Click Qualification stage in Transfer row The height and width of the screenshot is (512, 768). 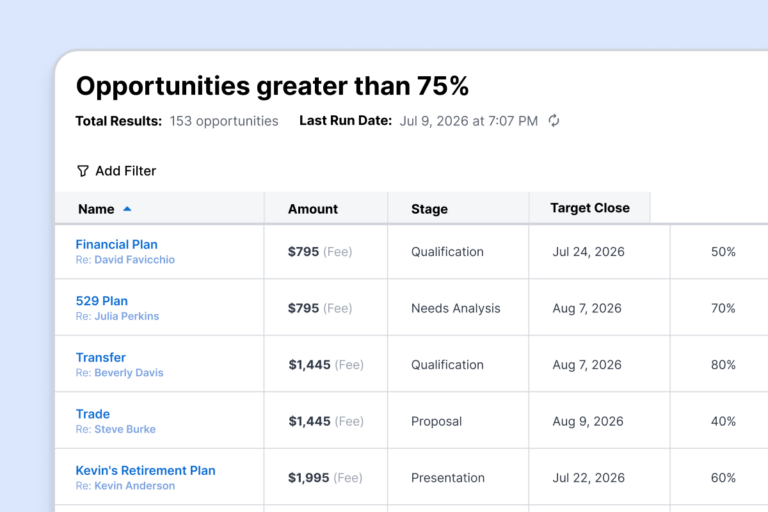(447, 365)
